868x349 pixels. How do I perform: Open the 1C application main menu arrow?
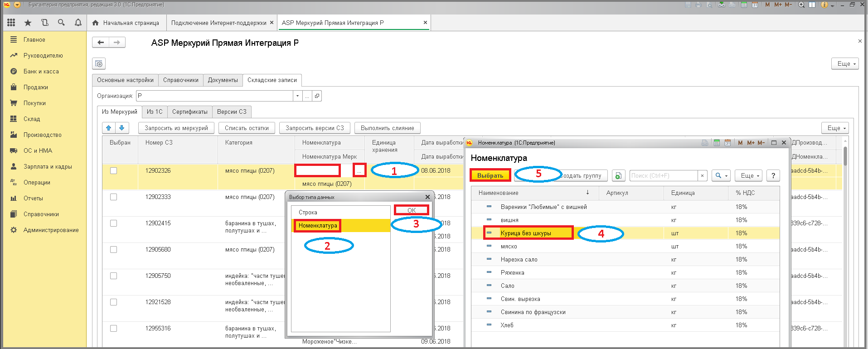(x=17, y=5)
